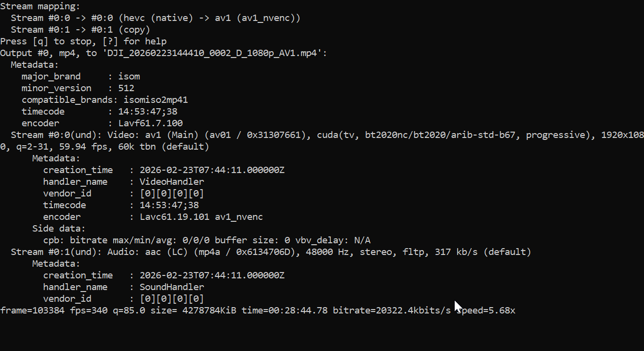
Task: Click the "Stream mapping:" heading line
Action: (40, 6)
